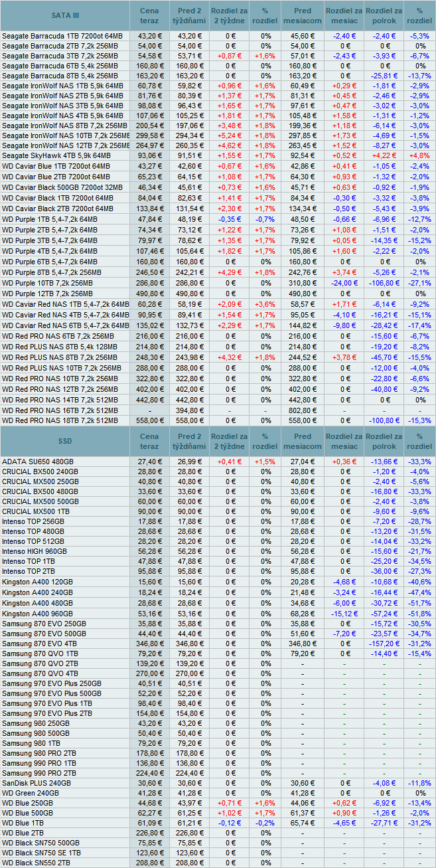The image size is (436, 868).
Task: Select the Seagate Barracuda 1TB 7200ot 64MB row name
Action: [62, 35]
